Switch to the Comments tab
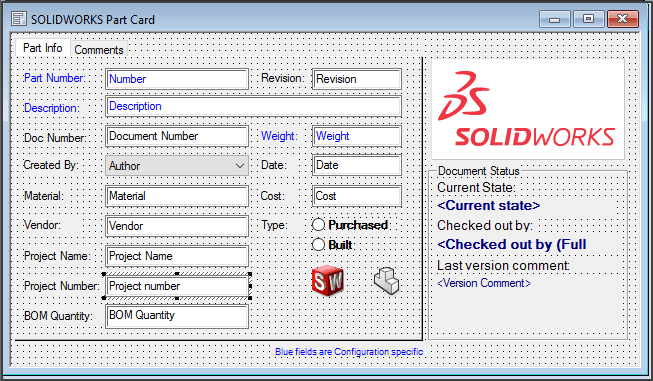653x381 pixels. pos(99,50)
